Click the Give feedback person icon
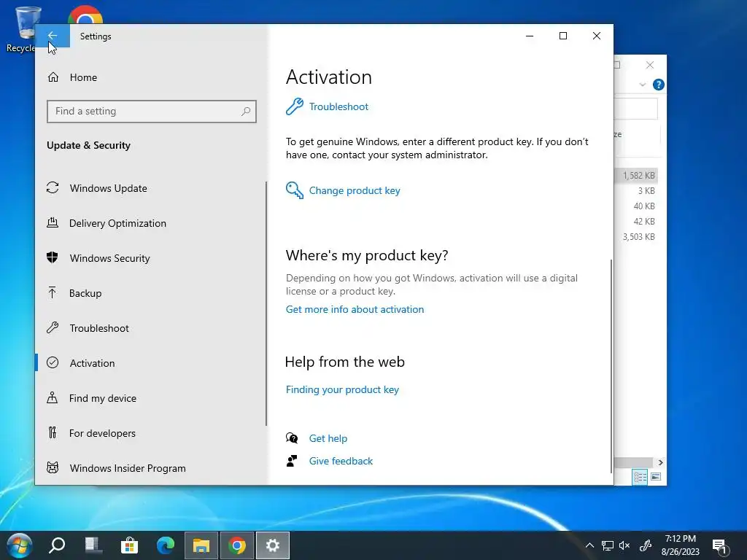The height and width of the screenshot is (560, 747). [x=292, y=461]
